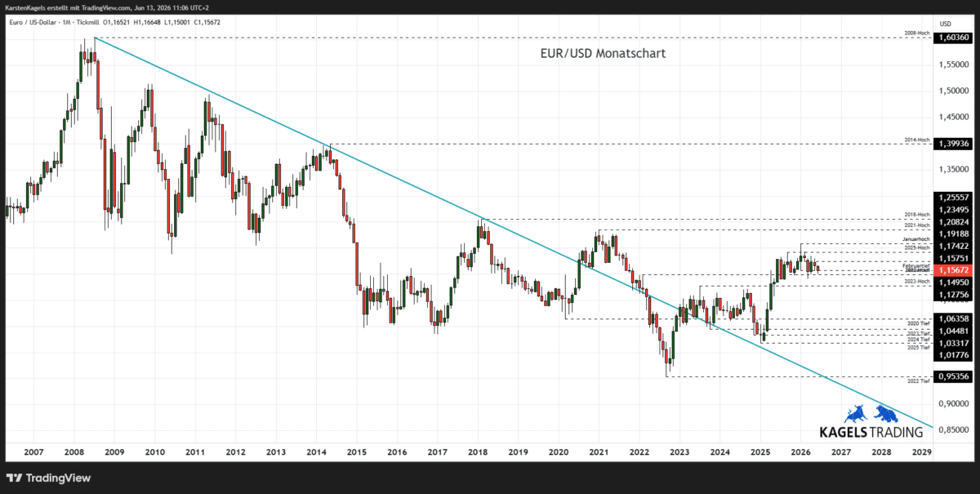Click the 0,90000 axis price

point(954,403)
